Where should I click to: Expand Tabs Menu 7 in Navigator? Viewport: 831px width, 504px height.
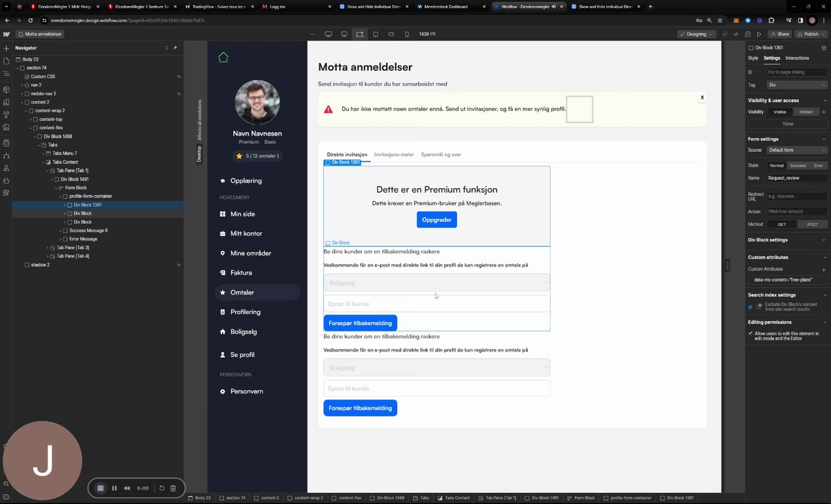pos(43,154)
